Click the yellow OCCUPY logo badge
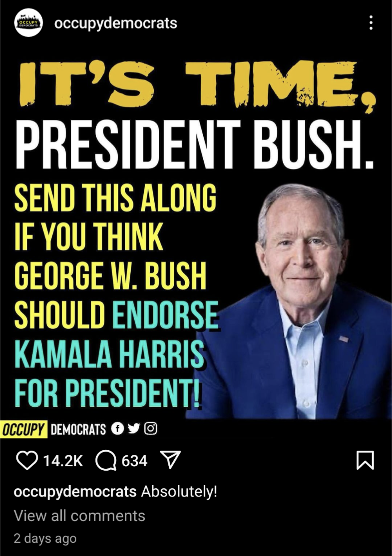Viewport: 392px width, 556px height. pyautogui.click(x=24, y=429)
